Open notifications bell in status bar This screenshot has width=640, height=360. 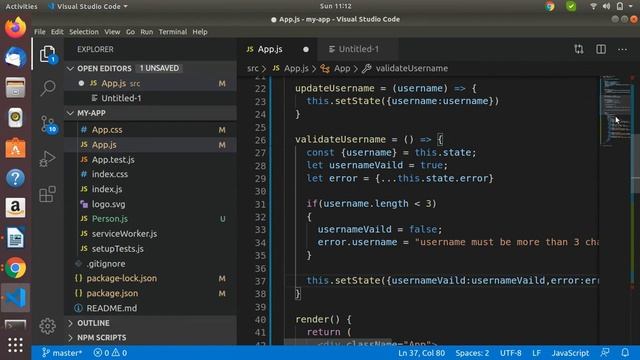(x=625, y=353)
